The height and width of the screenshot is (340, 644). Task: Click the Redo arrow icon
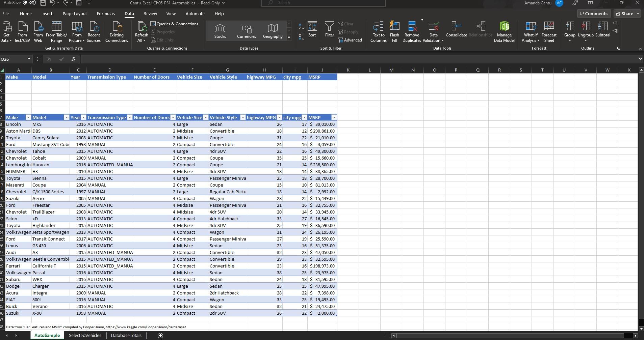[66, 3]
